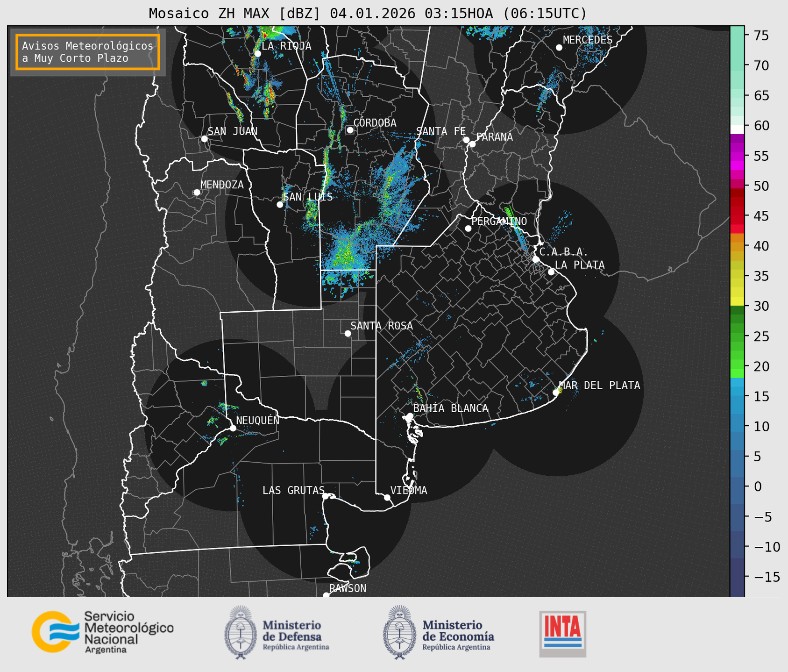
Task: Click the SAN JUAN city marker dot
Action: (x=204, y=139)
